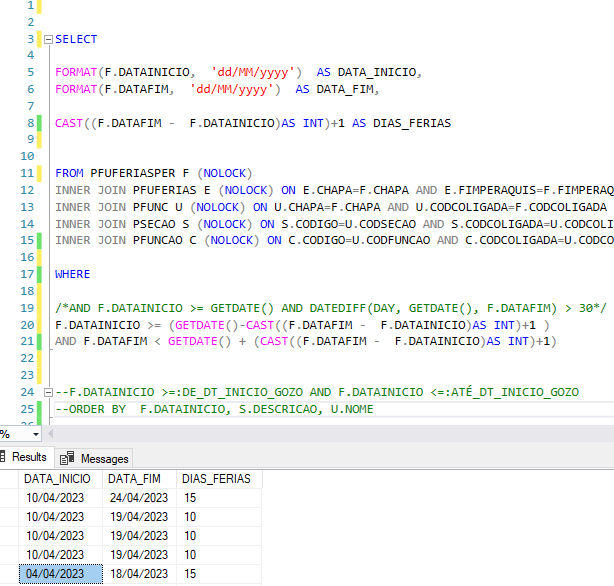Select the DATA_INICIO column header

60,479
